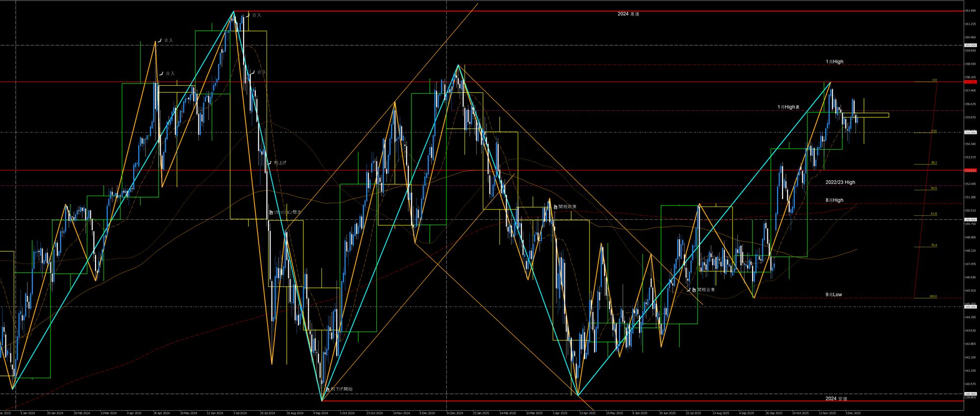
Task: Click the 160.000 price tag on axis
Action: coord(970,45)
